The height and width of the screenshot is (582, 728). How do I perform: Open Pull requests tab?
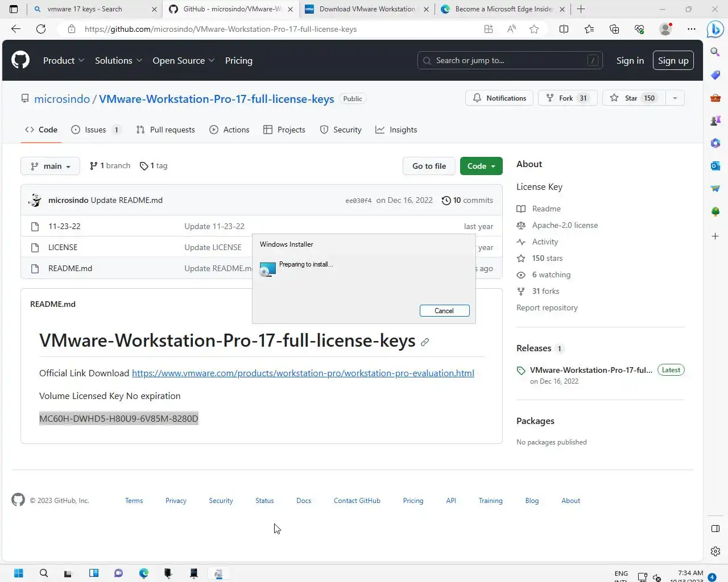(x=166, y=130)
